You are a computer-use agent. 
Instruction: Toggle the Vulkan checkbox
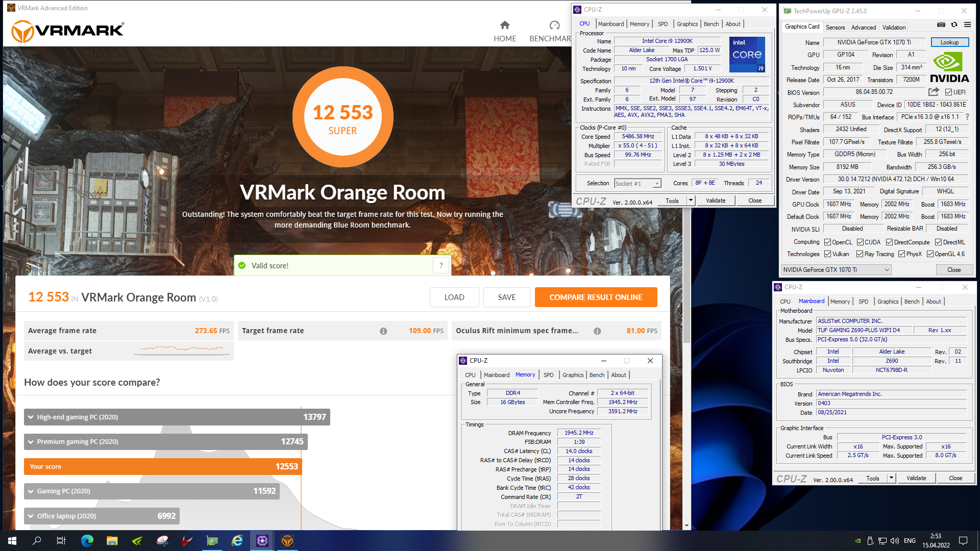[x=827, y=254]
